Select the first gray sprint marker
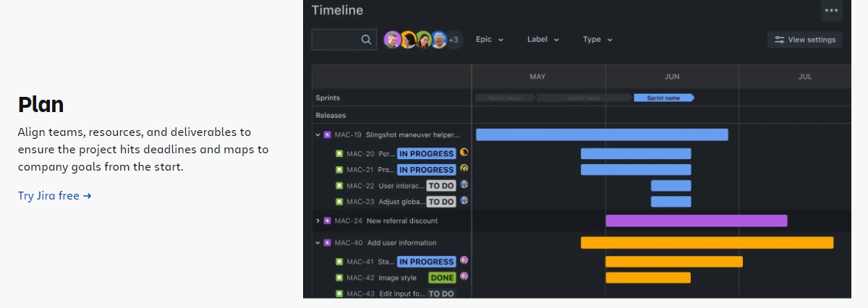 pyautogui.click(x=505, y=98)
